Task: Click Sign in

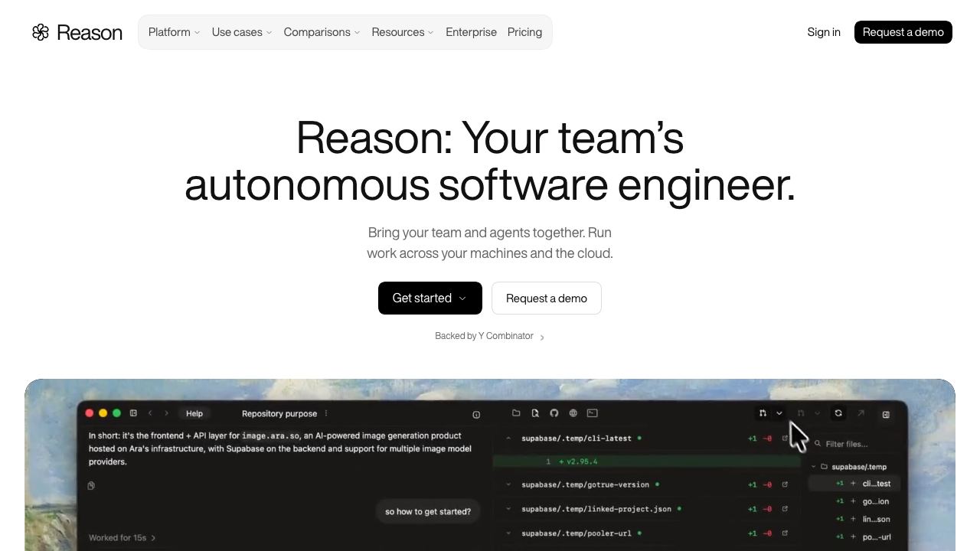Action: [x=824, y=32]
